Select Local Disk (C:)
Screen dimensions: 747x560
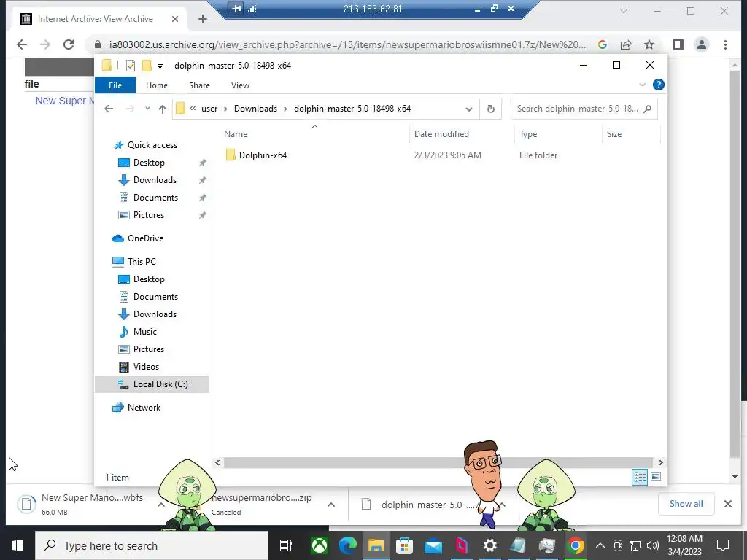[152, 384]
